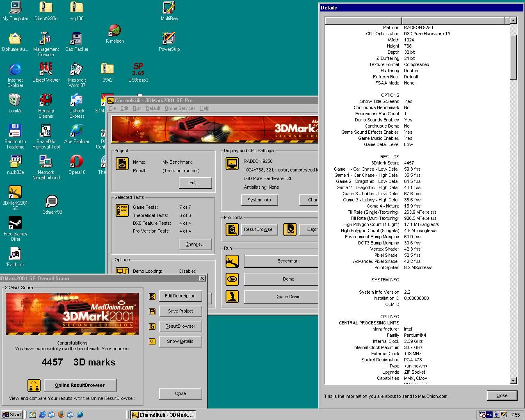Open Internet Explorer desktop icon
525x420 pixels.
coord(15,75)
